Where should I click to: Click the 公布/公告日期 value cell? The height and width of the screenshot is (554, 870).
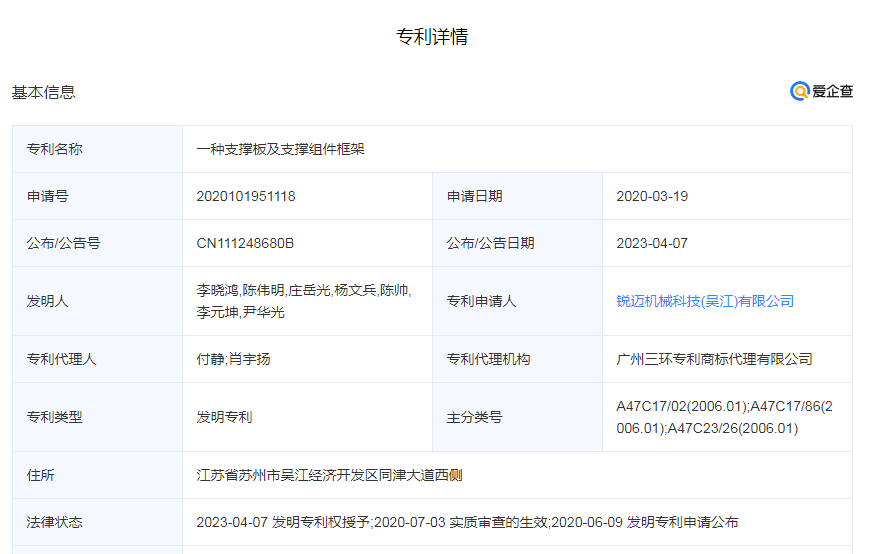(652, 243)
